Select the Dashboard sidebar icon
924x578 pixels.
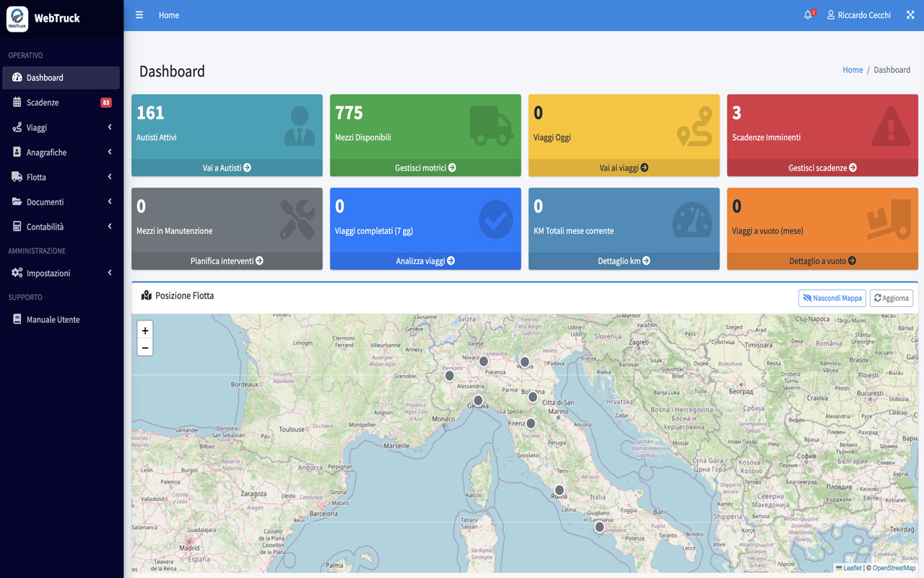(17, 77)
